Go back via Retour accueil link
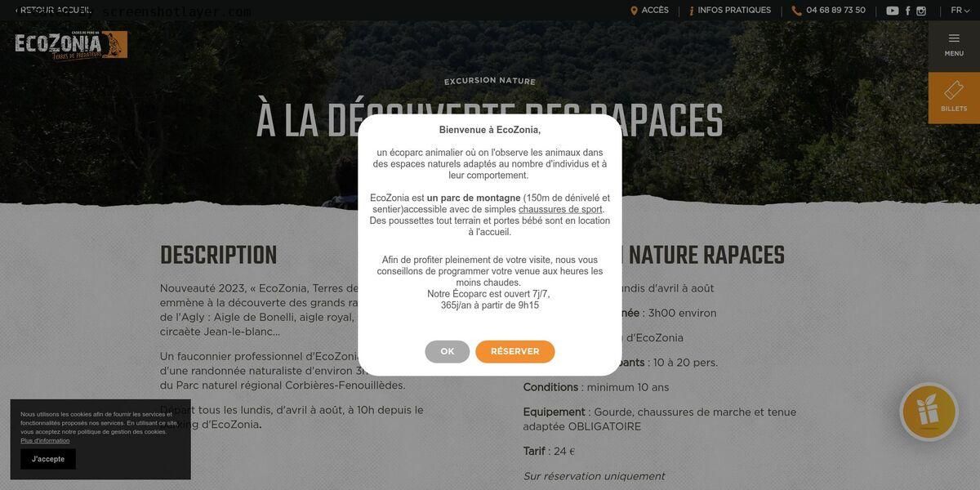980x490 pixels. point(54,11)
